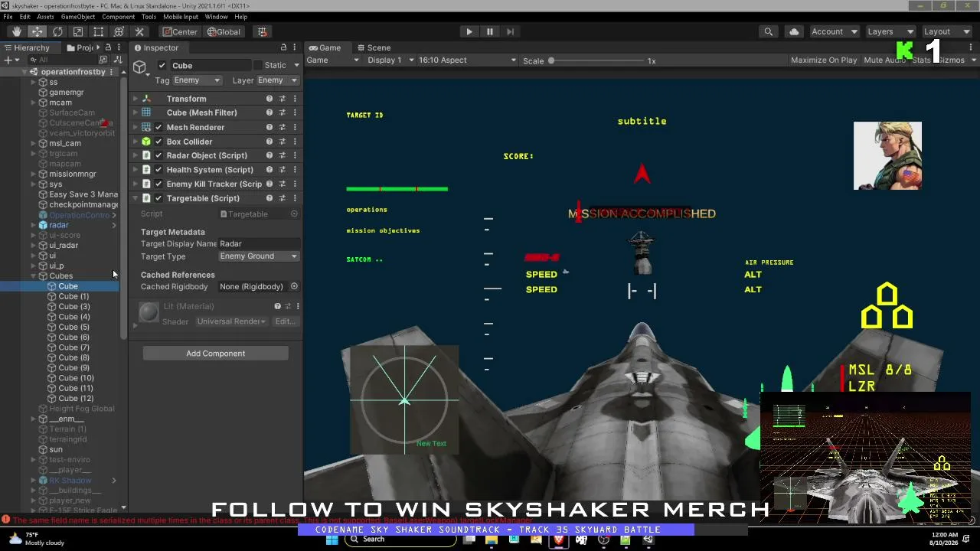Collapse the Cubes group in Hierarchy

click(34, 276)
